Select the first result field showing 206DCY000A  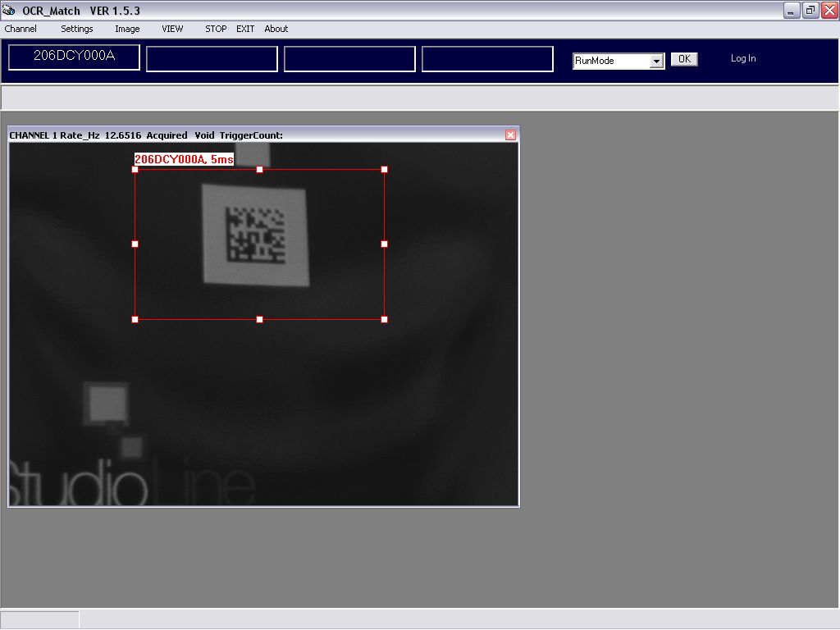point(74,57)
